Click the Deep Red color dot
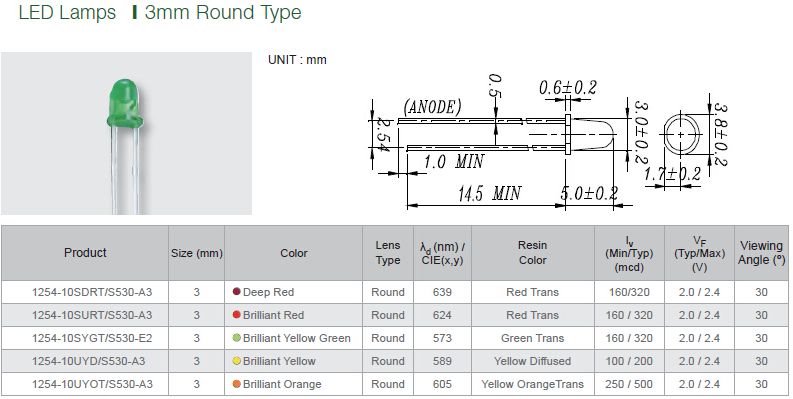The height and width of the screenshot is (399, 793). point(236,292)
